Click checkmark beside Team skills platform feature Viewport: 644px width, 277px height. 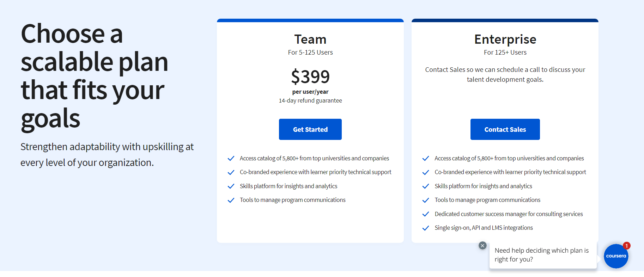coord(231,186)
